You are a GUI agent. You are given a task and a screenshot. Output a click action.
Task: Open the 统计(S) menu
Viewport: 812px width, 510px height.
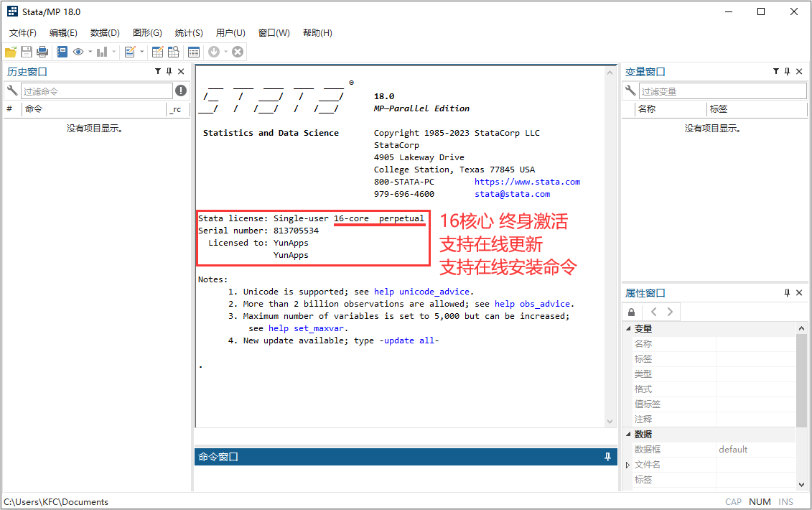click(x=189, y=32)
